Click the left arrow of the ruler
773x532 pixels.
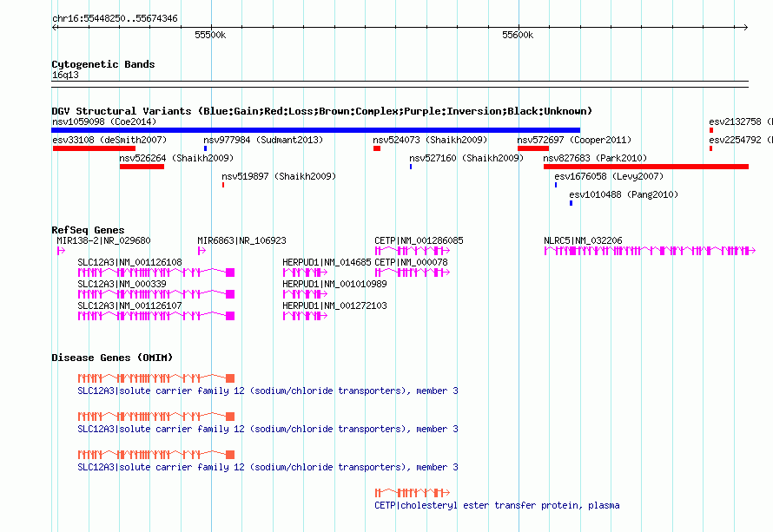point(55,28)
